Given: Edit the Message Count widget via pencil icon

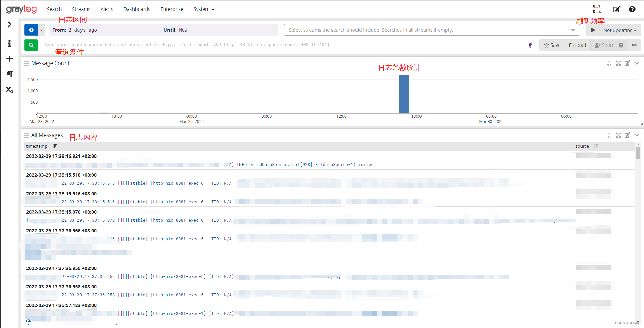Looking at the screenshot, I should click(627, 63).
